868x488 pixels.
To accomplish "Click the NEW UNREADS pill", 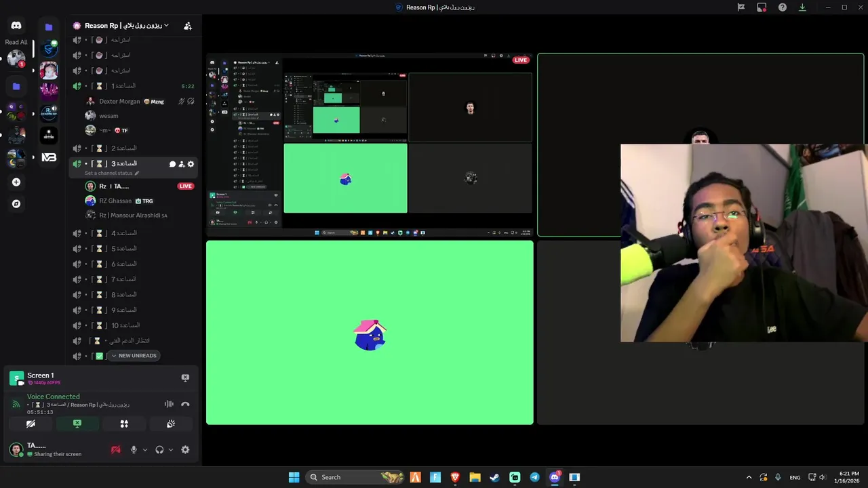I will [x=134, y=356].
